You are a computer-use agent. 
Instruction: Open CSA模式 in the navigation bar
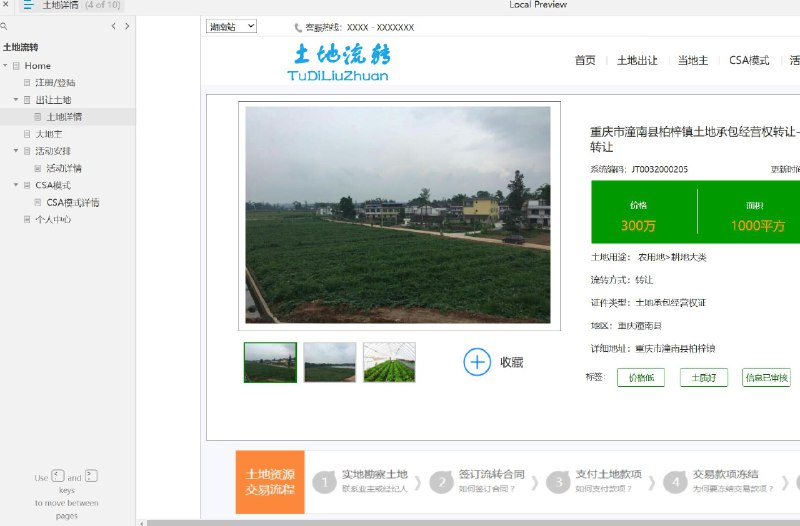click(749, 60)
